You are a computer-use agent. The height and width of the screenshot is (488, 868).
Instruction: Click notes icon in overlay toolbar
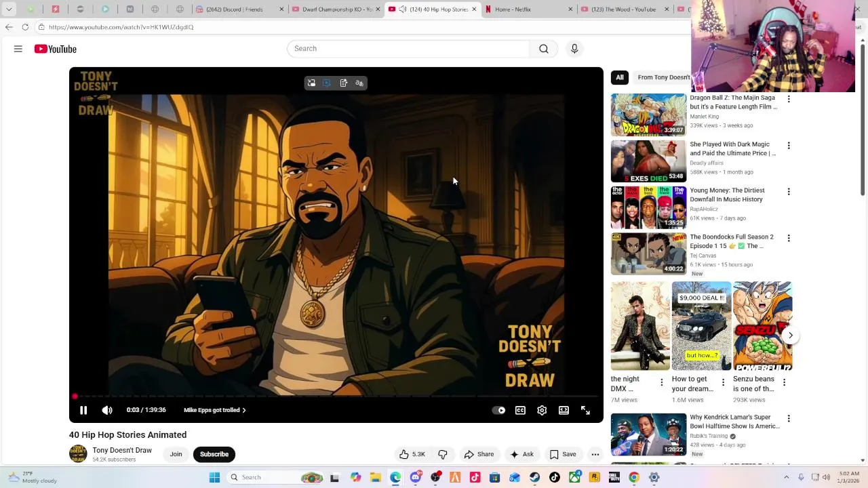coord(344,83)
